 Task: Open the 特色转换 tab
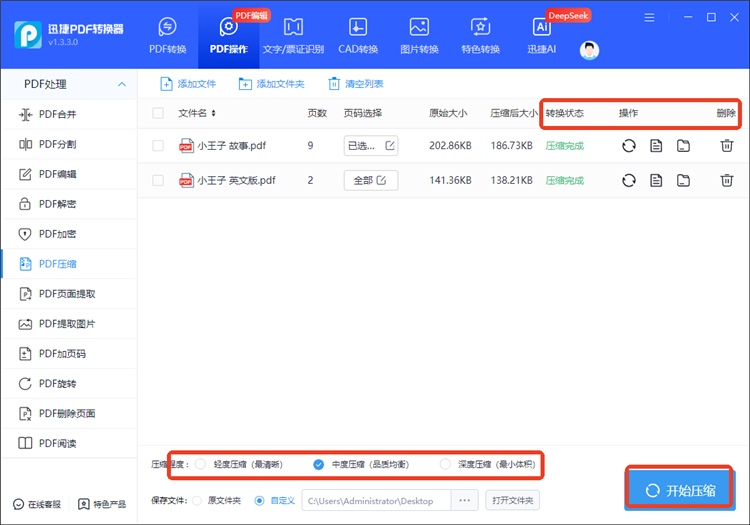pyautogui.click(x=480, y=36)
